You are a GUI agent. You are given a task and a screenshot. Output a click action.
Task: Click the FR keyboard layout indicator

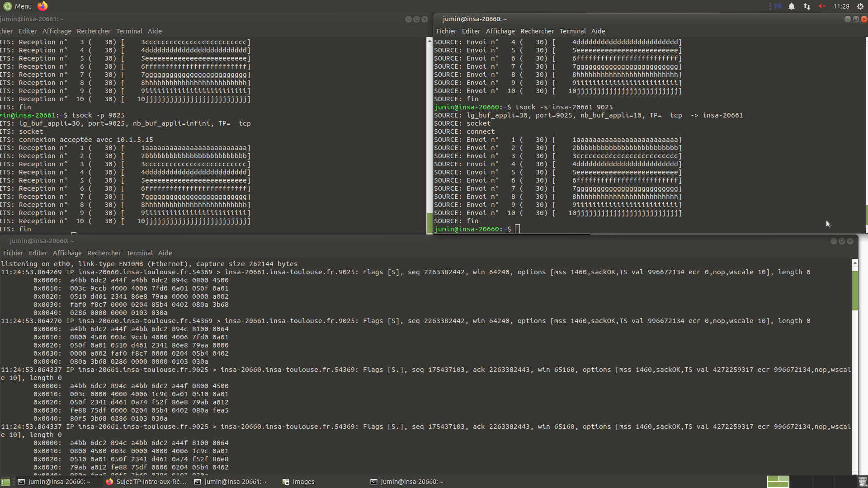tap(778, 6)
